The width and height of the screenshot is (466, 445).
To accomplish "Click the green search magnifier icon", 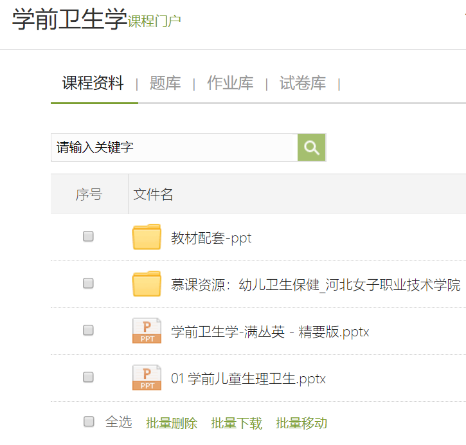I will [311, 148].
